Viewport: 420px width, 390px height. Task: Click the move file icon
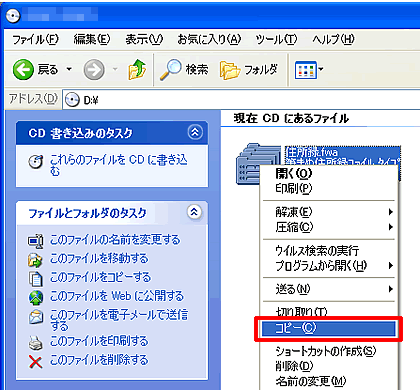[35, 260]
